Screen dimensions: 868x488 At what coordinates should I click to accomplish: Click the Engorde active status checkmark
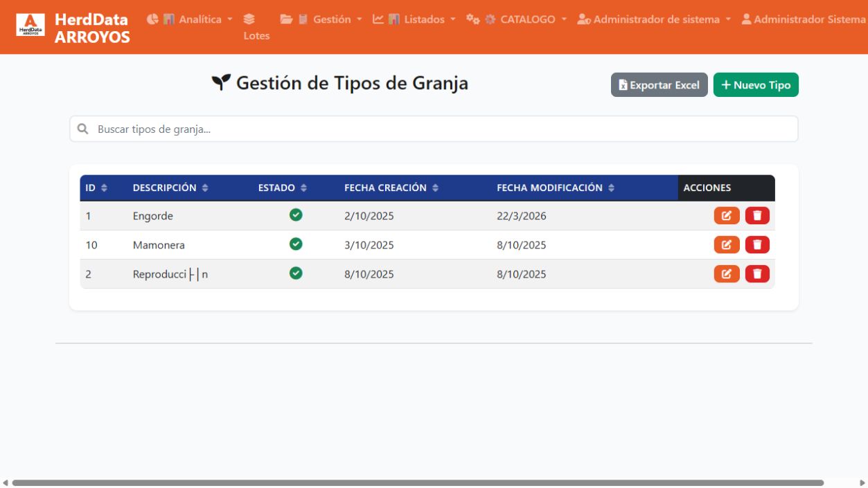[x=296, y=215]
